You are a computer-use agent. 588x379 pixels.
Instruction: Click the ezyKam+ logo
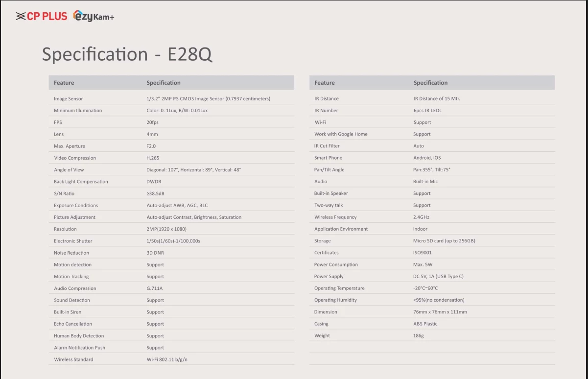[x=94, y=17]
